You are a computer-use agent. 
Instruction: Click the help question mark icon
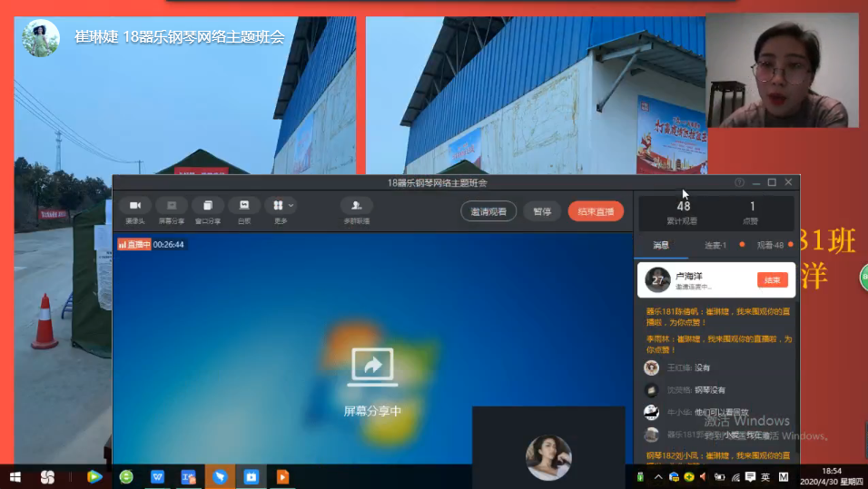739,182
